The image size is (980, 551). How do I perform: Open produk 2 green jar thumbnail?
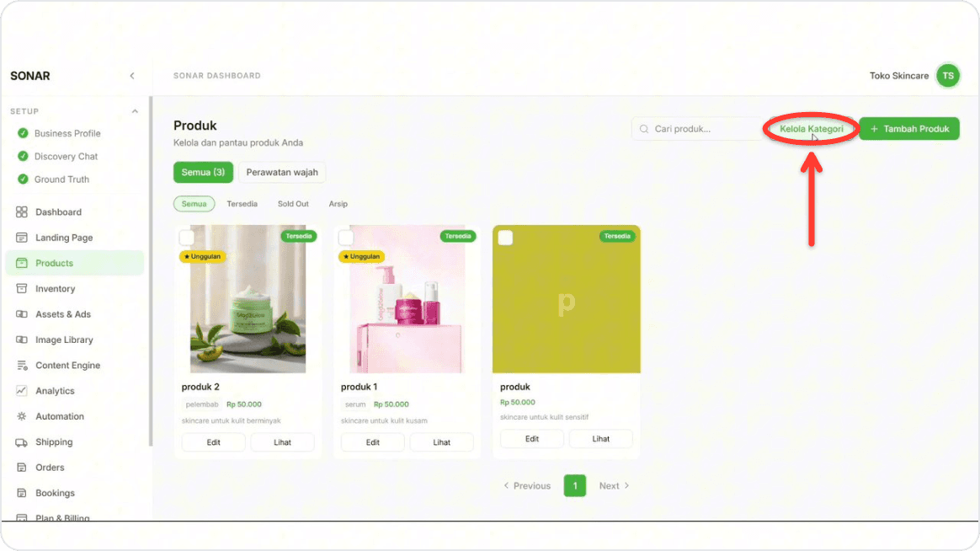(248, 299)
